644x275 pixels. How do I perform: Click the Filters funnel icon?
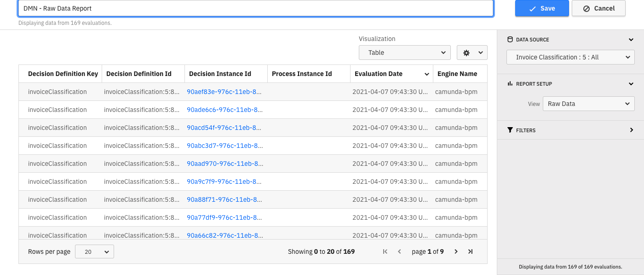tap(511, 130)
